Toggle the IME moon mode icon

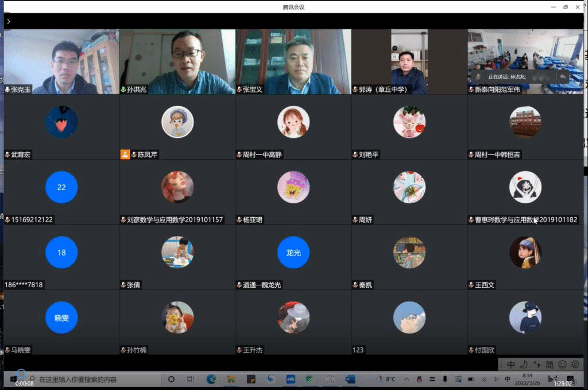click(x=524, y=364)
